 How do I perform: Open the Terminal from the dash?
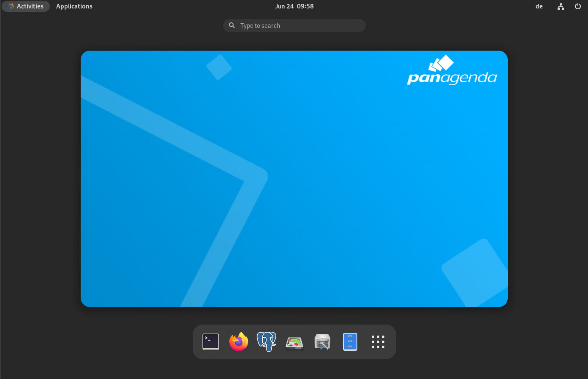(211, 342)
